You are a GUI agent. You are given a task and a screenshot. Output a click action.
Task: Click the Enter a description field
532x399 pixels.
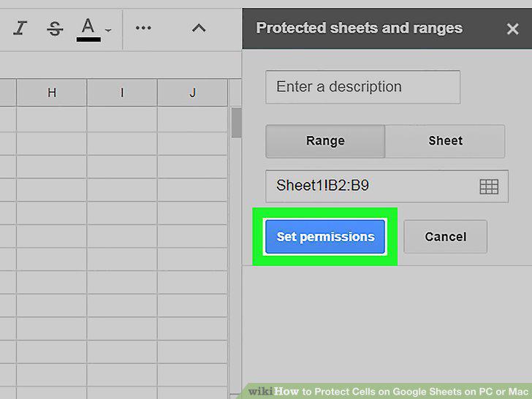tap(362, 87)
